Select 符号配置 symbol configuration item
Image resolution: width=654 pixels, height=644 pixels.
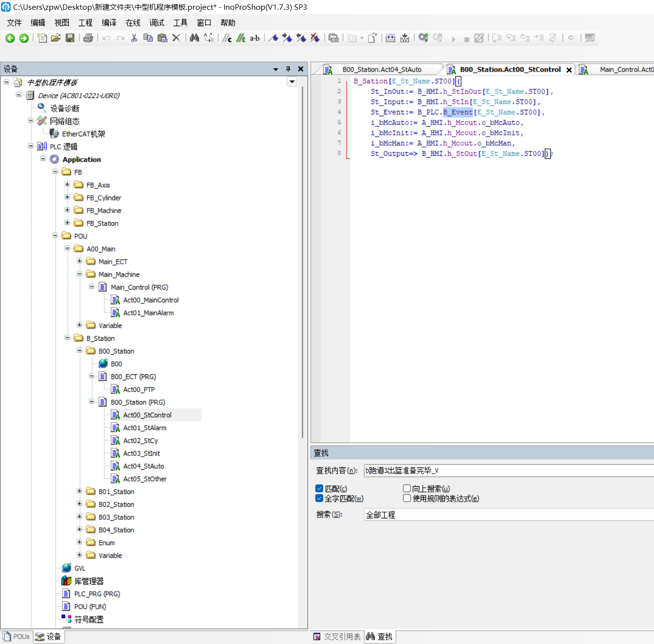[89, 620]
